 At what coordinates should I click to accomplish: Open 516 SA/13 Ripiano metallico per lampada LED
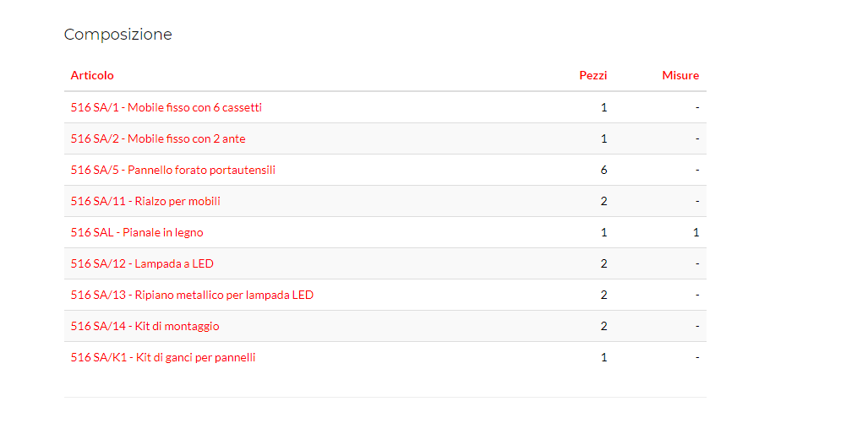click(192, 295)
